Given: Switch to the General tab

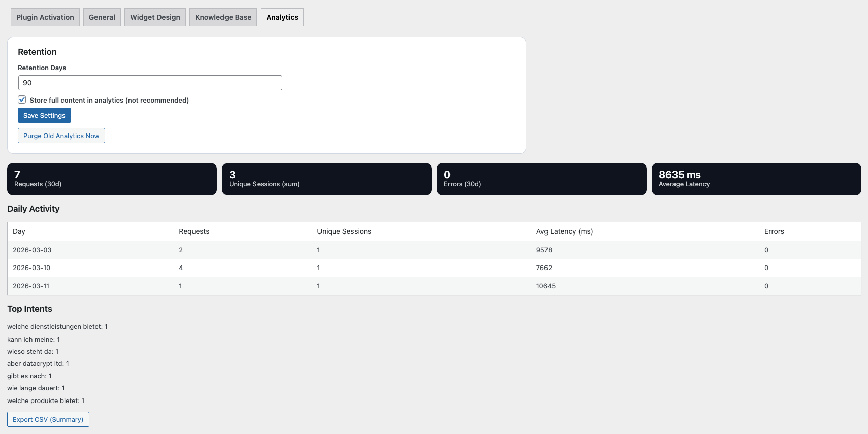Looking at the screenshot, I should tap(102, 17).
